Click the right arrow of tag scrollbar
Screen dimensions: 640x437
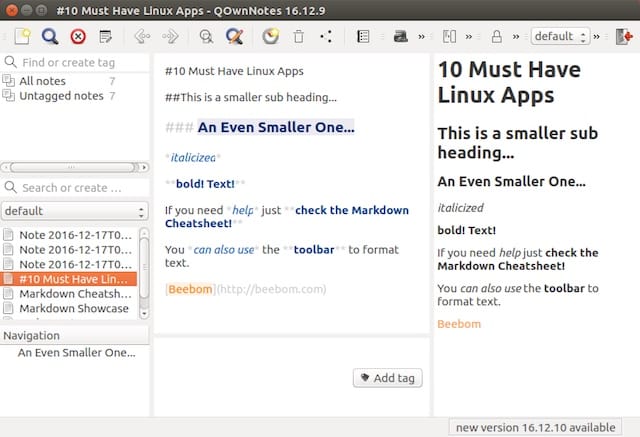point(144,167)
